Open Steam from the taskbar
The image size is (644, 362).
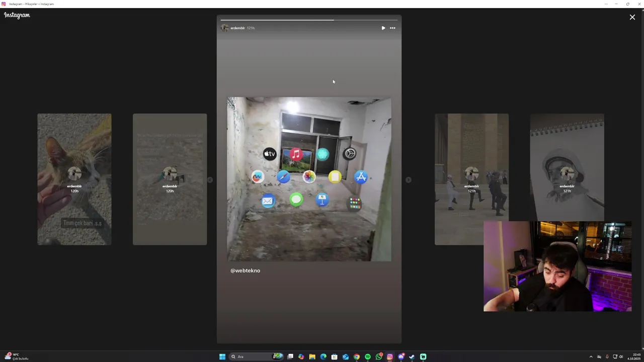412,357
